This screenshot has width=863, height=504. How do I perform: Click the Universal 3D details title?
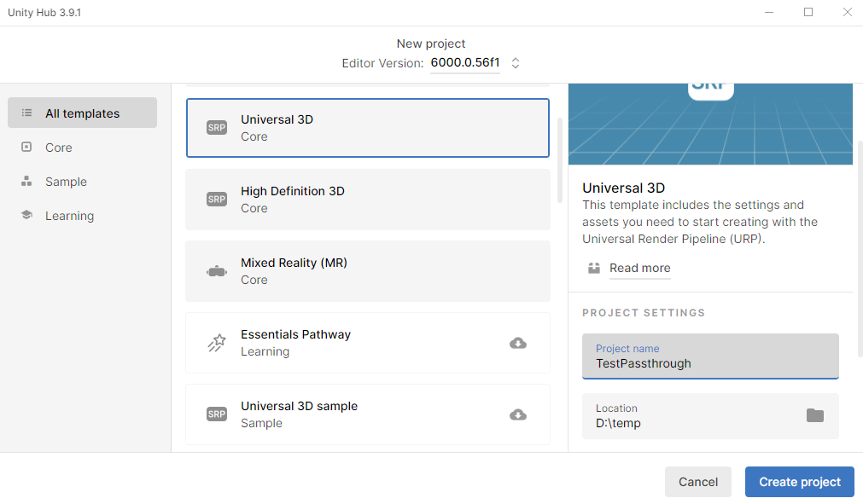click(x=624, y=188)
